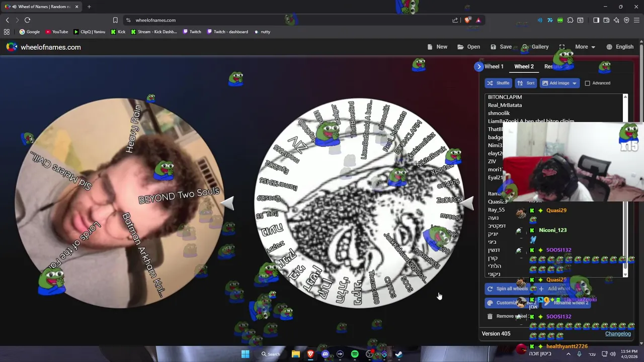The height and width of the screenshot is (362, 644).
Task: Click the BITONCLAPIM entry in list
Action: pos(505,97)
